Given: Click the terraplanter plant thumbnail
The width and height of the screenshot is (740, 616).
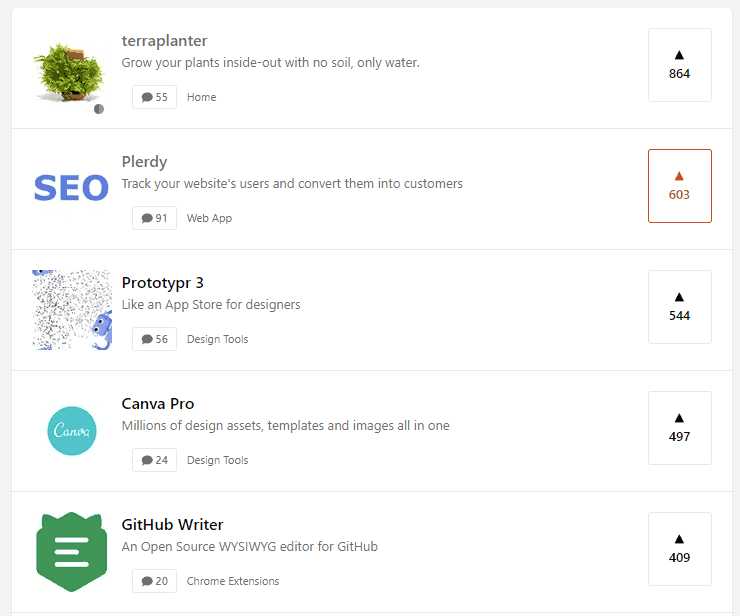Looking at the screenshot, I should point(68,73).
